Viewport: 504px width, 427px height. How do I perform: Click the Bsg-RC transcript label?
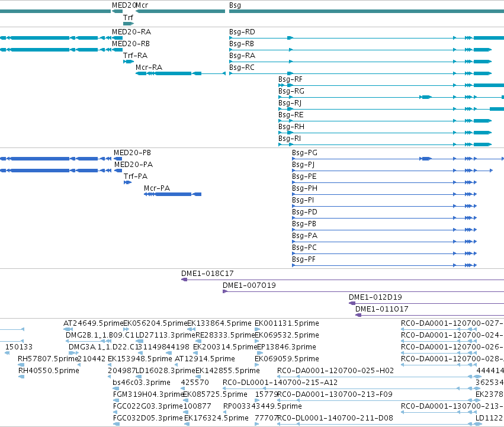click(x=242, y=68)
